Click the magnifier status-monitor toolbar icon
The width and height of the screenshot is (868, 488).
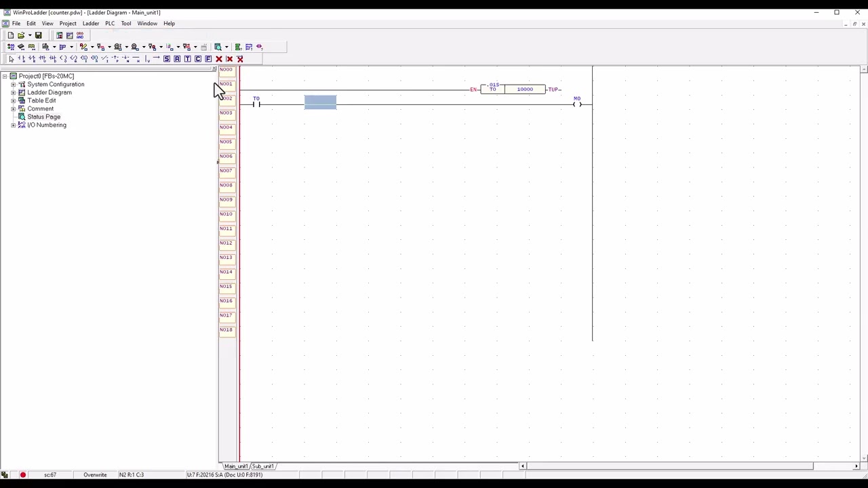[218, 47]
